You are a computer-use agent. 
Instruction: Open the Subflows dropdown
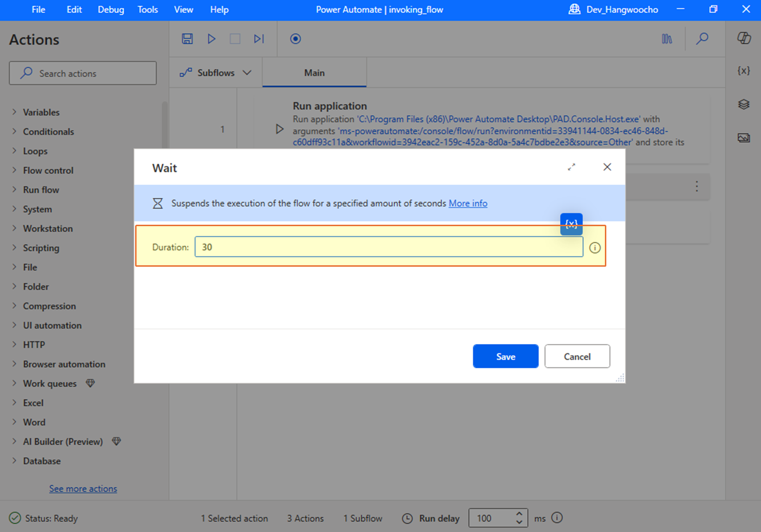coord(215,73)
